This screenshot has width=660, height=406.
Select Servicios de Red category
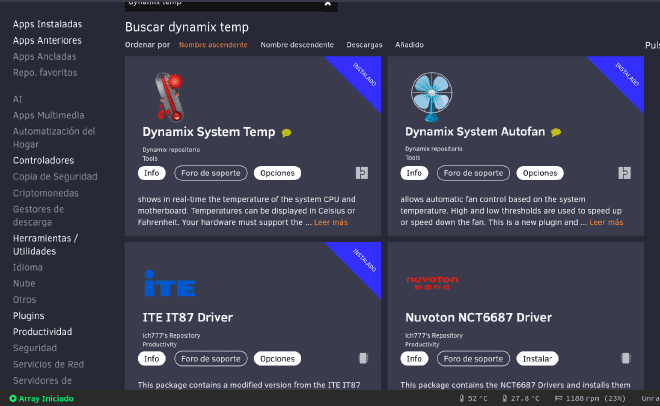coord(48,364)
